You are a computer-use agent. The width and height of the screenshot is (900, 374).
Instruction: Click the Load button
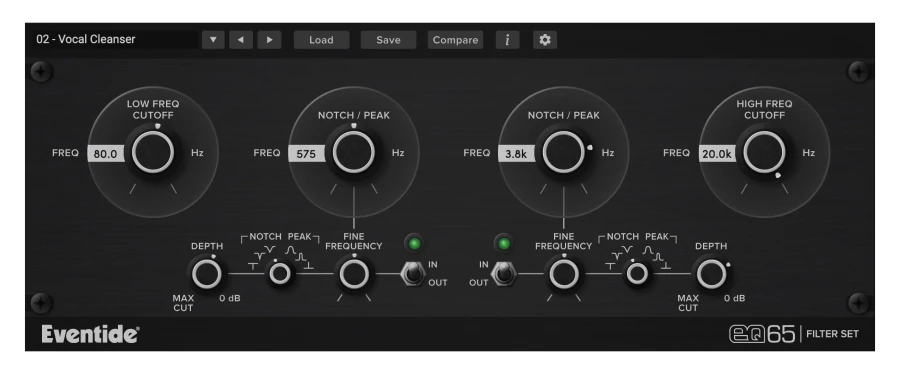pos(321,40)
